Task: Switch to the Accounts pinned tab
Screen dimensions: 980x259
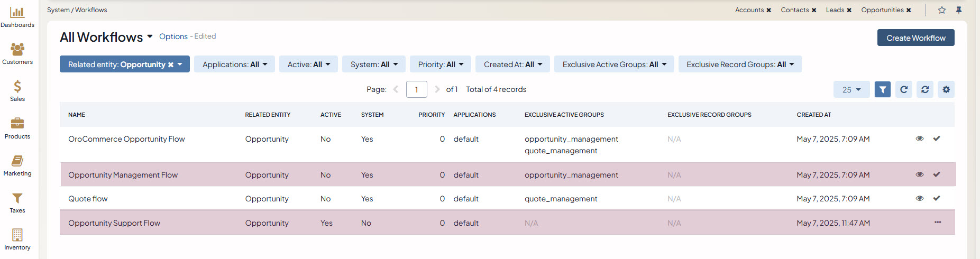Action: (749, 10)
